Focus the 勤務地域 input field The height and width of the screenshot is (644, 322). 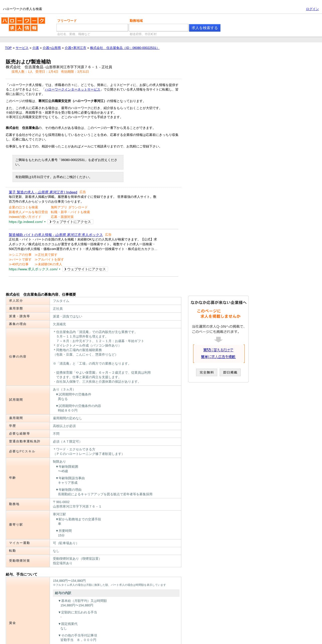click(158, 28)
